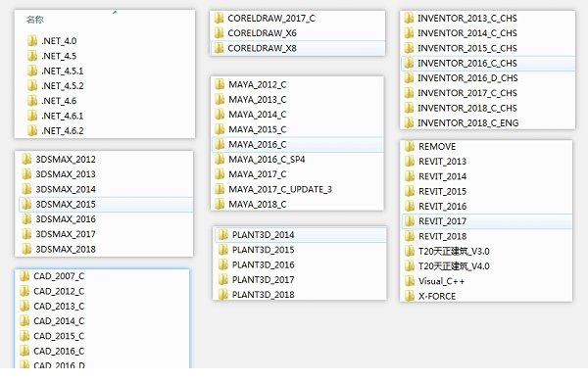
Task: Click the folder icon beside CAD_2007_C
Action: [24, 276]
